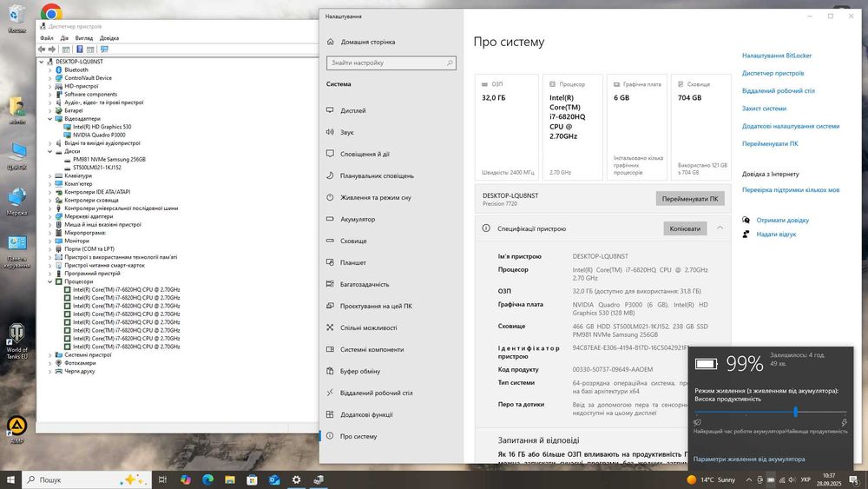Open World of Tanks EU desktop icon
This screenshot has height=489, width=868.
(16, 341)
